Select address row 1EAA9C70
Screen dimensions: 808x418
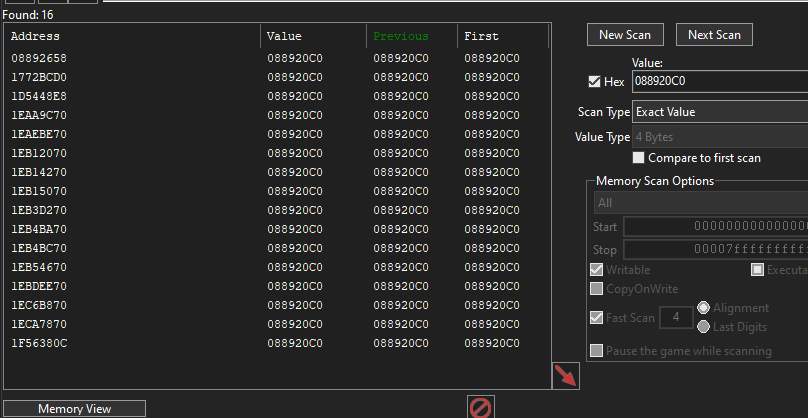pos(277,115)
